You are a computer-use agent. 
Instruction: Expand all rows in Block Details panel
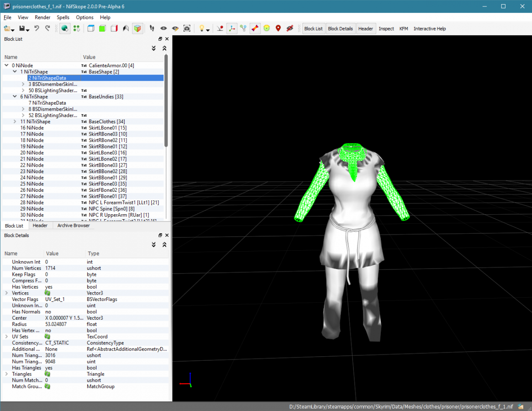click(154, 244)
